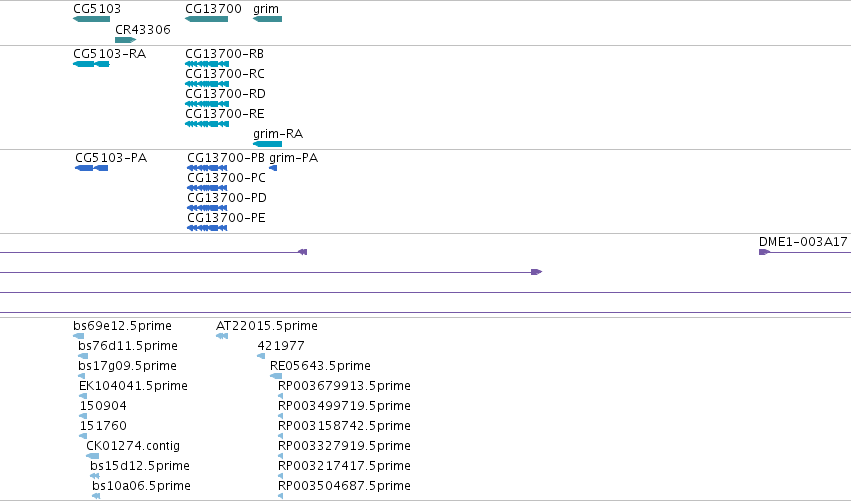Click the bs10a06.5prime label
This screenshot has width=851, height=501.
coord(141,486)
